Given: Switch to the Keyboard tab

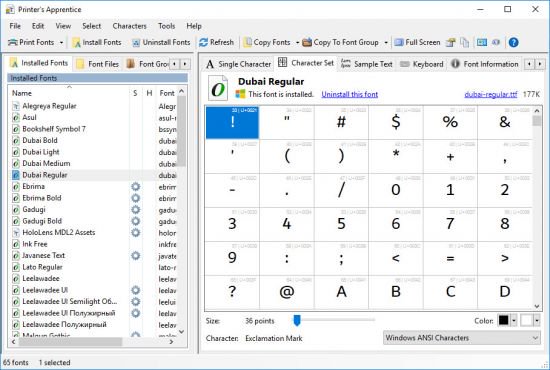Looking at the screenshot, I should tap(422, 64).
